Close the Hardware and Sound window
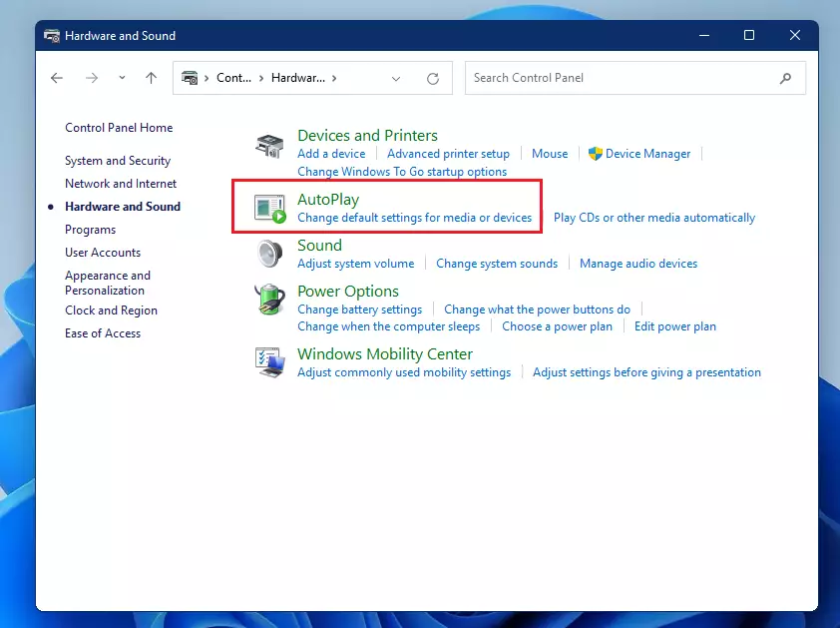The height and width of the screenshot is (628, 840). click(795, 35)
